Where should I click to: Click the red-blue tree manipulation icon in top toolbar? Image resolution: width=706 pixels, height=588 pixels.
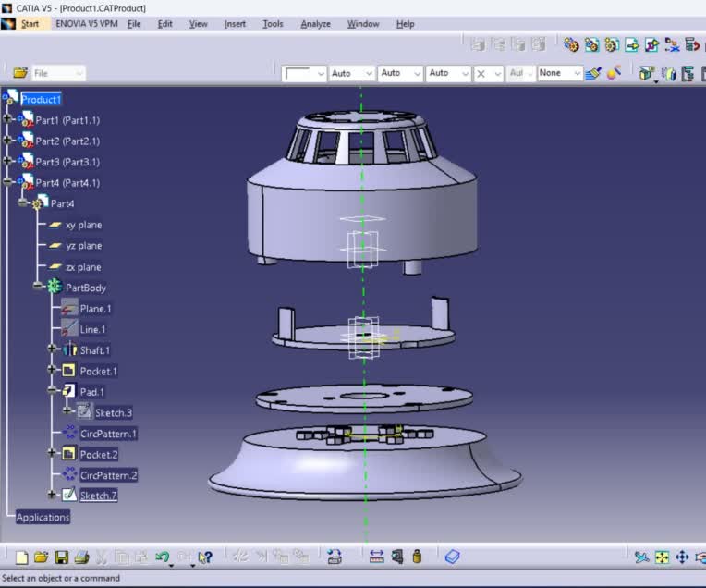672,45
